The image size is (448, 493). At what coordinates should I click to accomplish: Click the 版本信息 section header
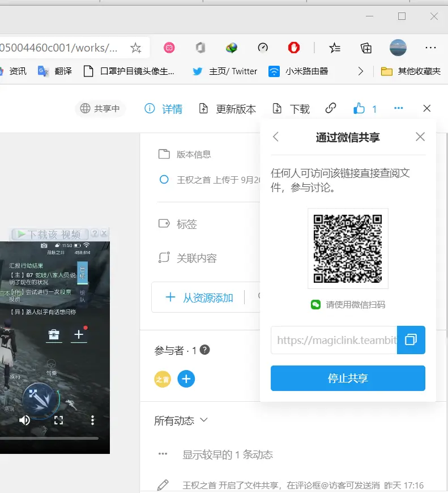click(185, 154)
